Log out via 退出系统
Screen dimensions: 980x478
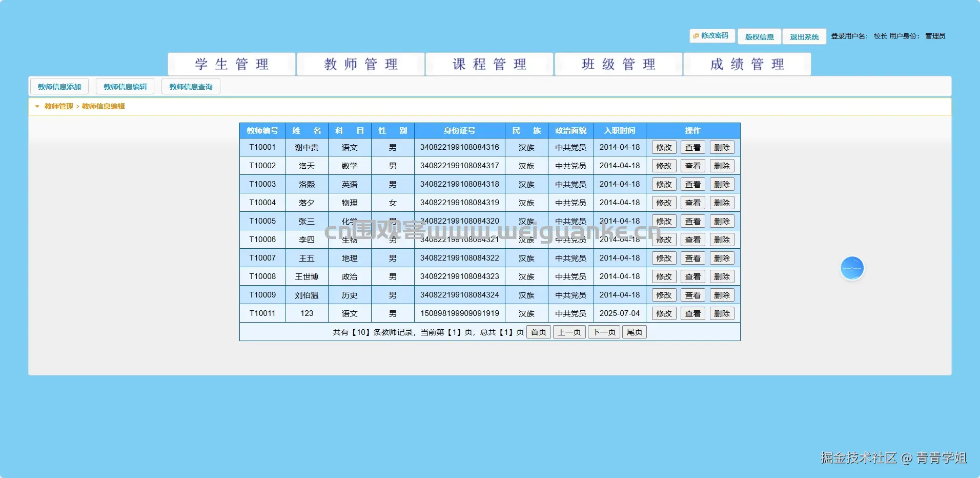coord(804,37)
